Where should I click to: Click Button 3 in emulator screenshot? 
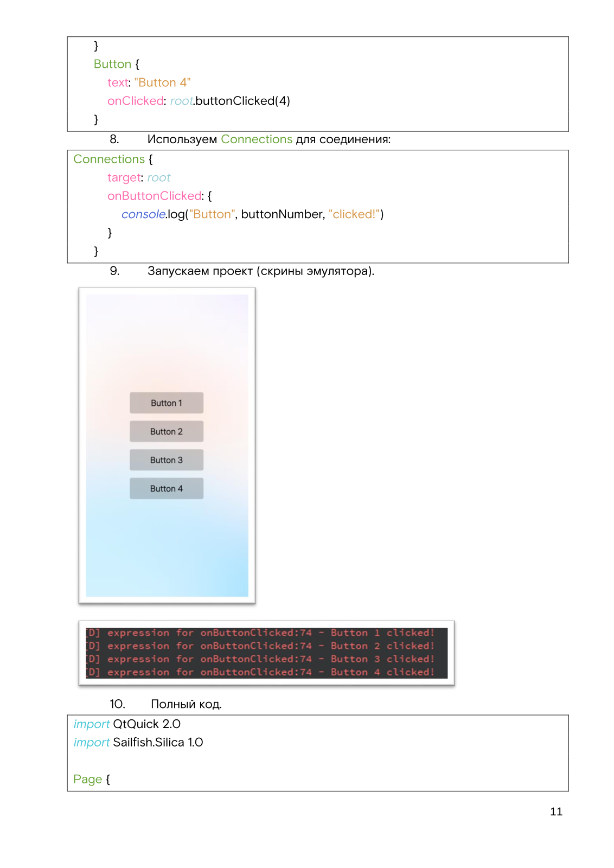pos(167,460)
